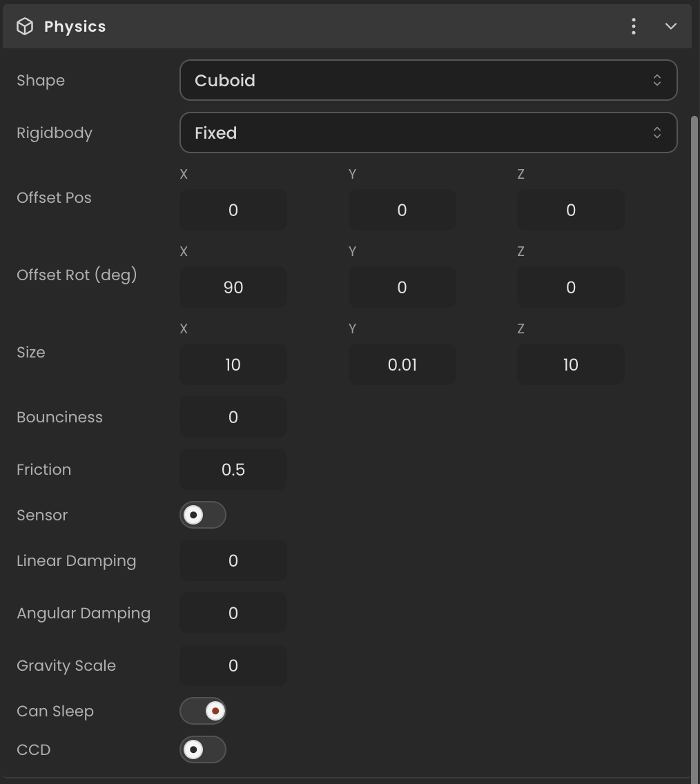Focus the Angular Damping input

coord(233,613)
